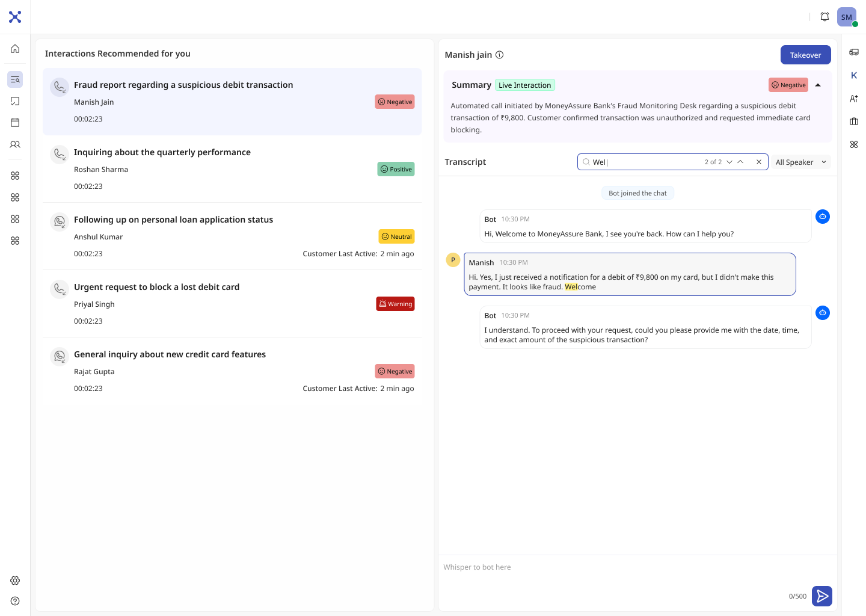866x616 pixels.
Task: Go to next search match
Action: [x=729, y=162]
